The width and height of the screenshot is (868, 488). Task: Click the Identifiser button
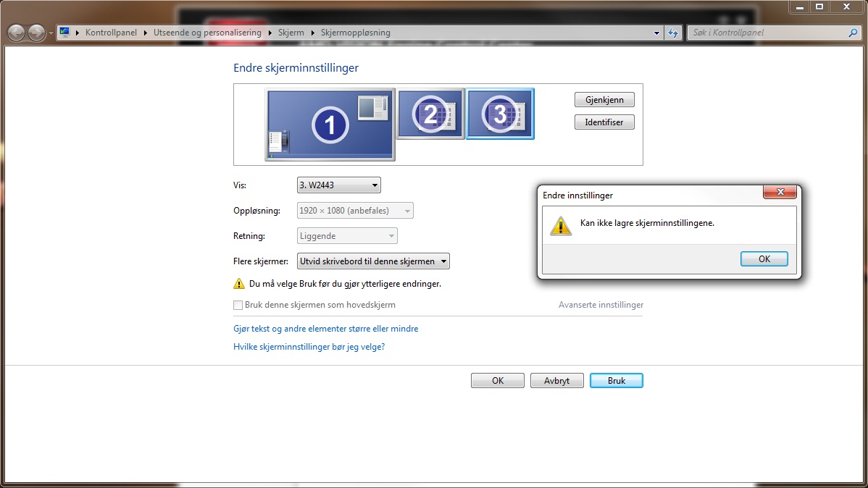[x=604, y=122]
